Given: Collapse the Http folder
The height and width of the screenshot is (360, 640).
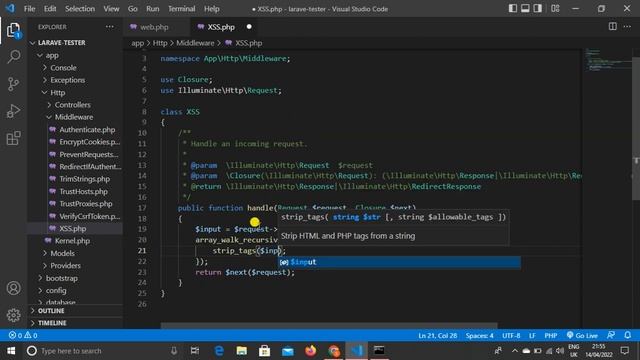Looking at the screenshot, I should click(58, 93).
